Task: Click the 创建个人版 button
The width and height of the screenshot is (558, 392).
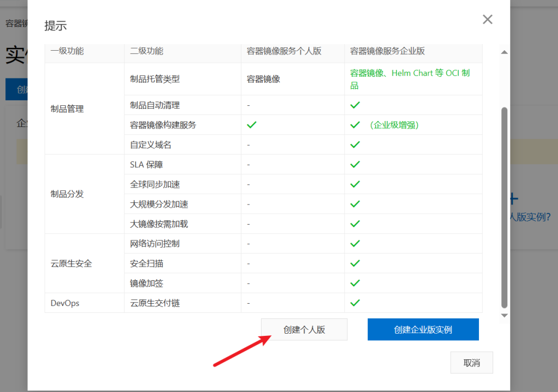Action: [304, 329]
